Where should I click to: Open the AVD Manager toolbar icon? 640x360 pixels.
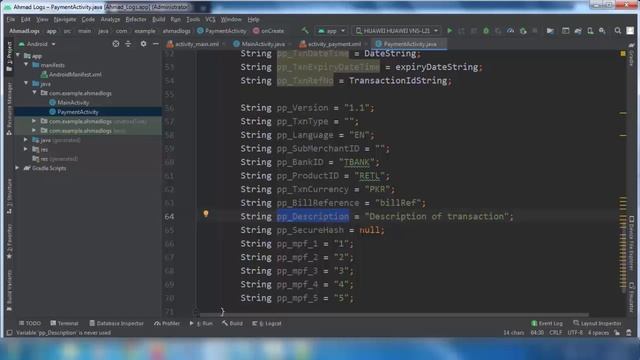[x=590, y=31]
